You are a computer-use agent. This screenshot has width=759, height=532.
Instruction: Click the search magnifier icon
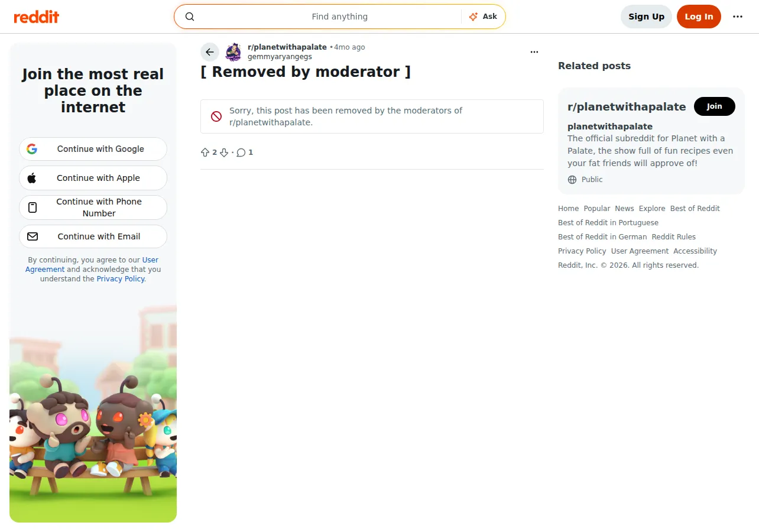click(x=190, y=17)
